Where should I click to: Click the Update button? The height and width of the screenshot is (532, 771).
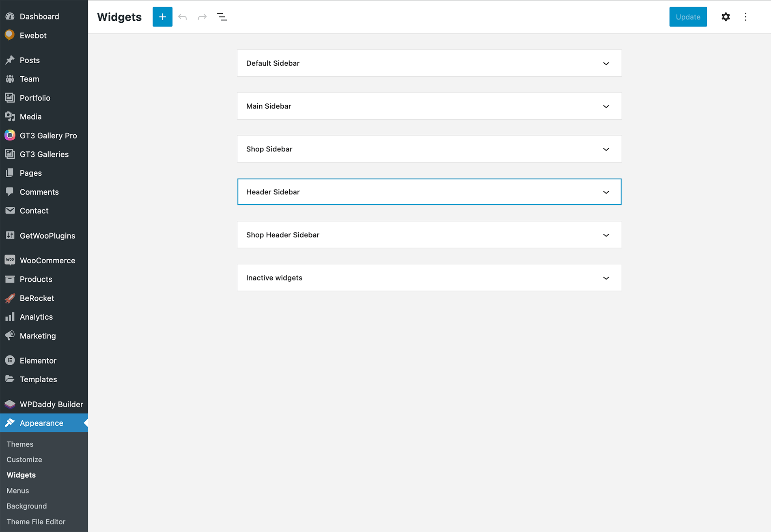click(x=688, y=17)
